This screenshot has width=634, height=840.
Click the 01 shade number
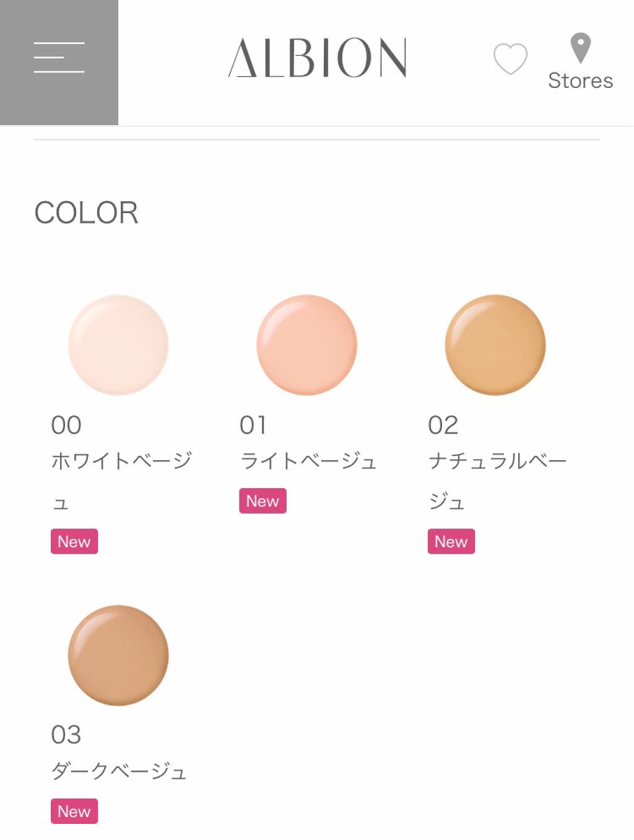[x=253, y=425]
